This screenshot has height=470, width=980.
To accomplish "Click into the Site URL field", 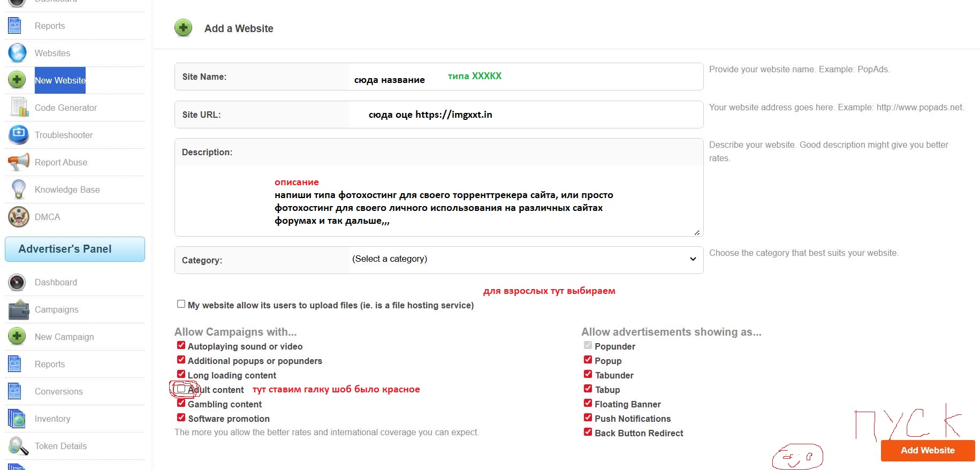I will (x=525, y=115).
